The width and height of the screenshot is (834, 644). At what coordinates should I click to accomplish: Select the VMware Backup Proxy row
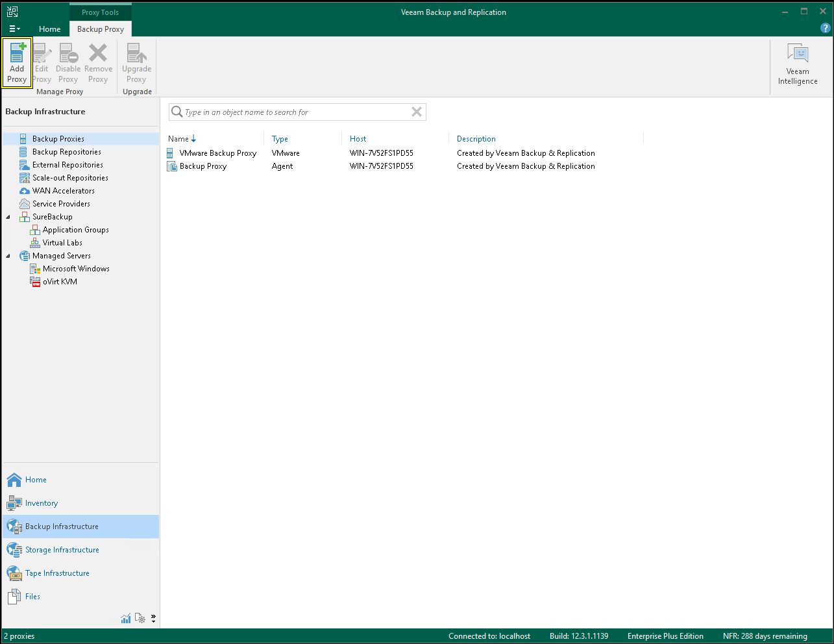(217, 153)
